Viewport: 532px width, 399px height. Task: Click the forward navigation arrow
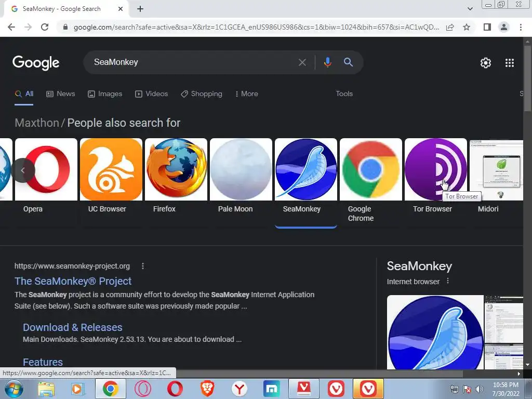(x=28, y=27)
